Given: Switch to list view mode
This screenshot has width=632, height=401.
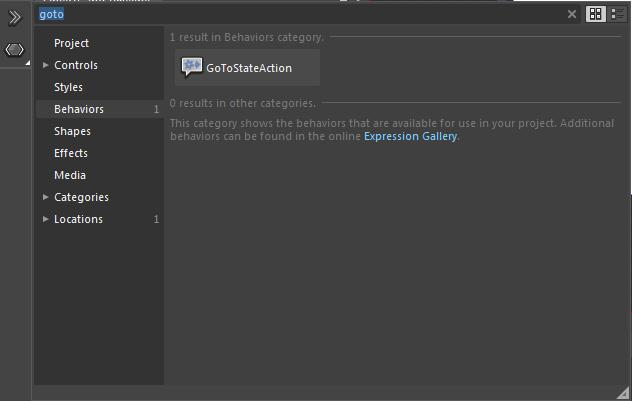Looking at the screenshot, I should (x=616, y=14).
